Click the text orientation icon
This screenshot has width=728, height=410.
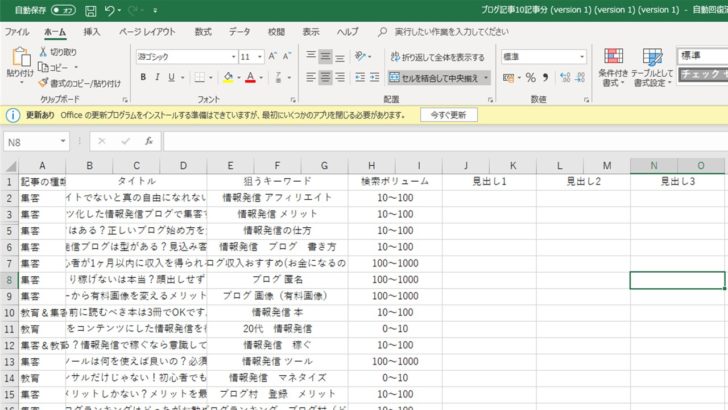(360, 56)
